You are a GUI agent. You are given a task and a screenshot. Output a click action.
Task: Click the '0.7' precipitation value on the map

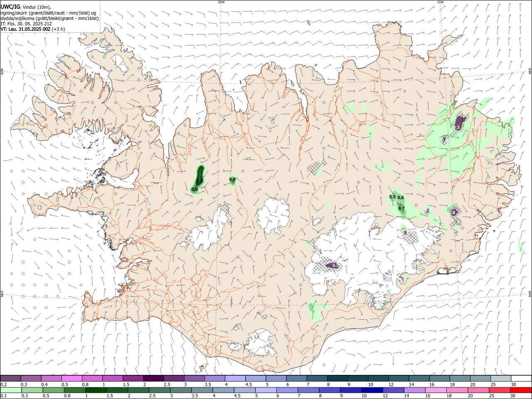click(401, 208)
